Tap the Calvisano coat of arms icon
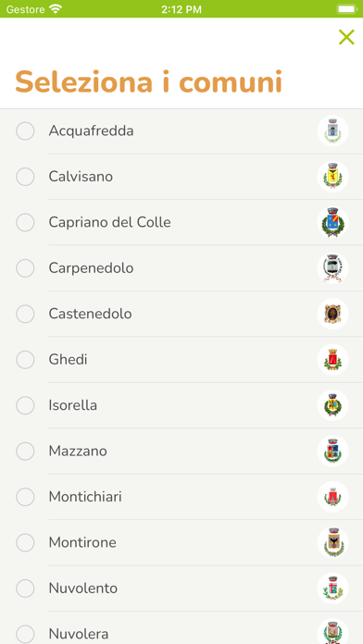 tap(332, 177)
